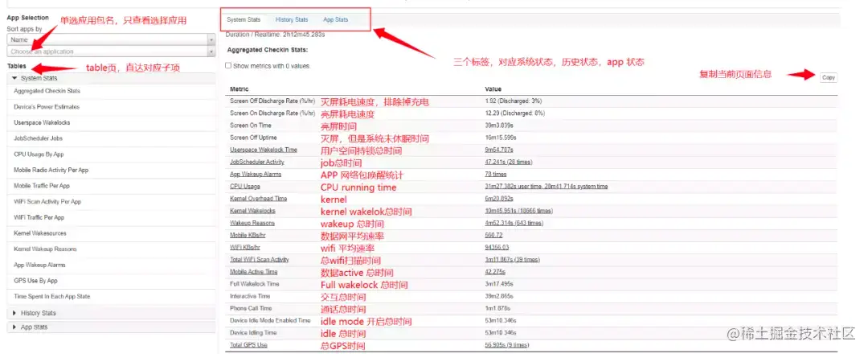
Task: Open the Sort apps by Name dropdown
Action: (111, 40)
